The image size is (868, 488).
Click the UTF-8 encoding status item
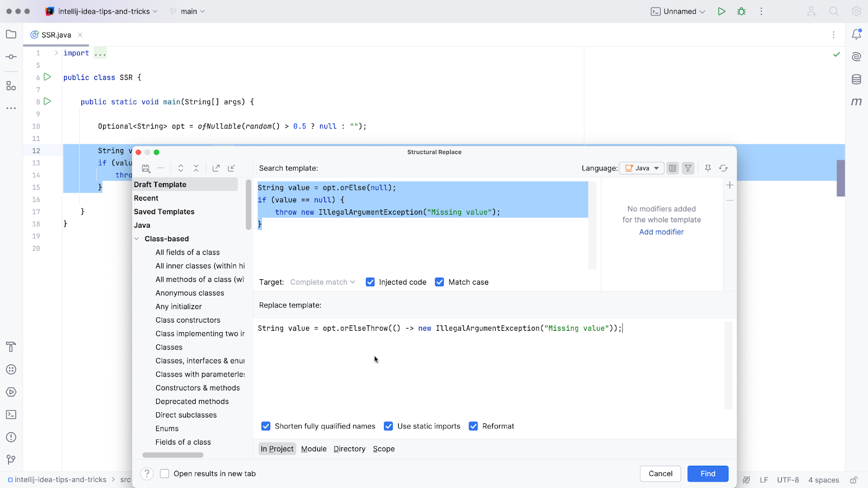788,480
